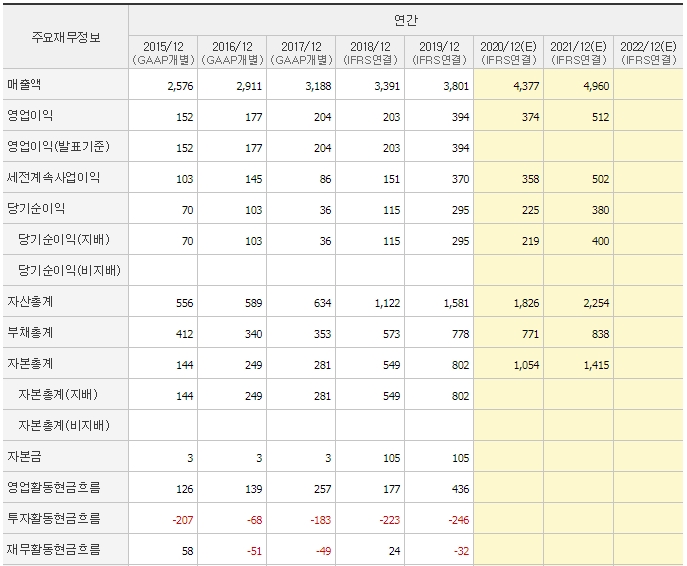Screen dimensions: 687x566
Task: Select the 연간 column group header
Action: (x=406, y=20)
